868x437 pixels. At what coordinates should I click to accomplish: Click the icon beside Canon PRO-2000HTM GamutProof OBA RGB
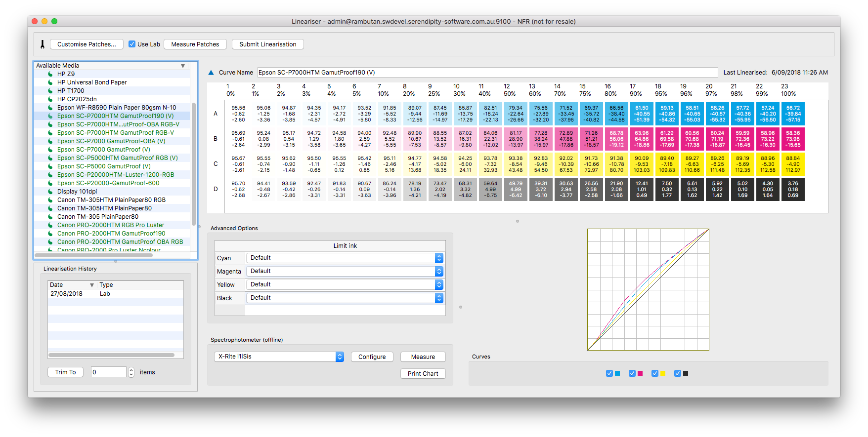coord(50,242)
